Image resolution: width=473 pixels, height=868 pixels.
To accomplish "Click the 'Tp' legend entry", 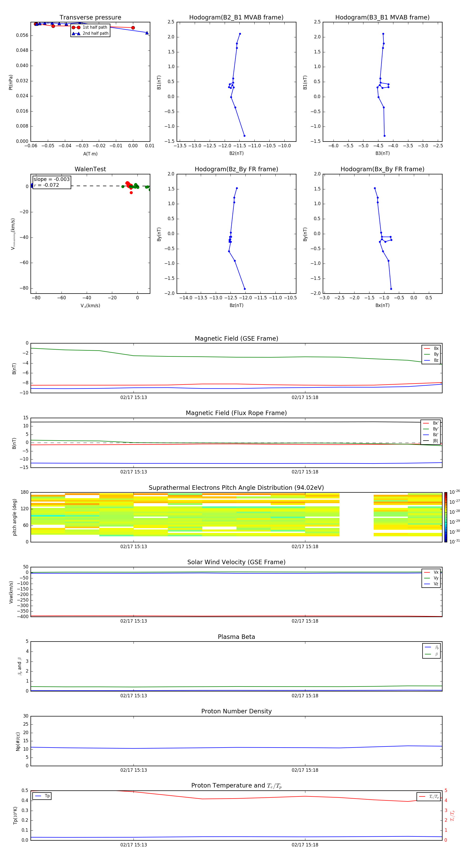I will pyautogui.click(x=42, y=796).
